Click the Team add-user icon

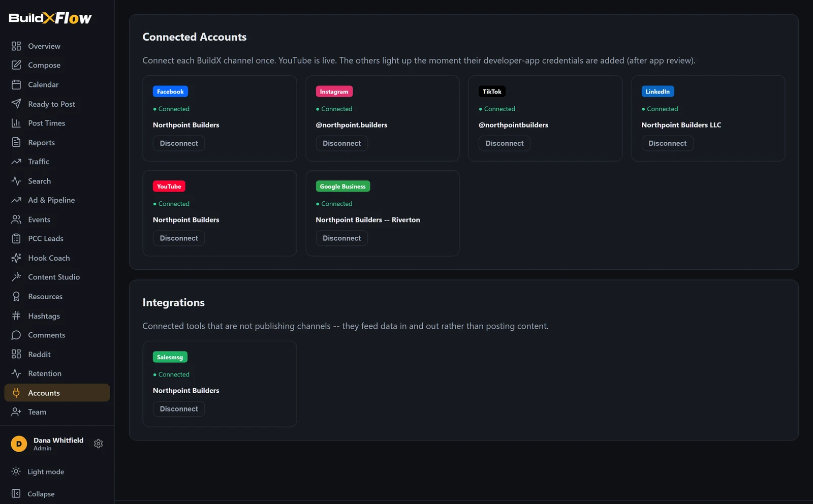tap(16, 412)
